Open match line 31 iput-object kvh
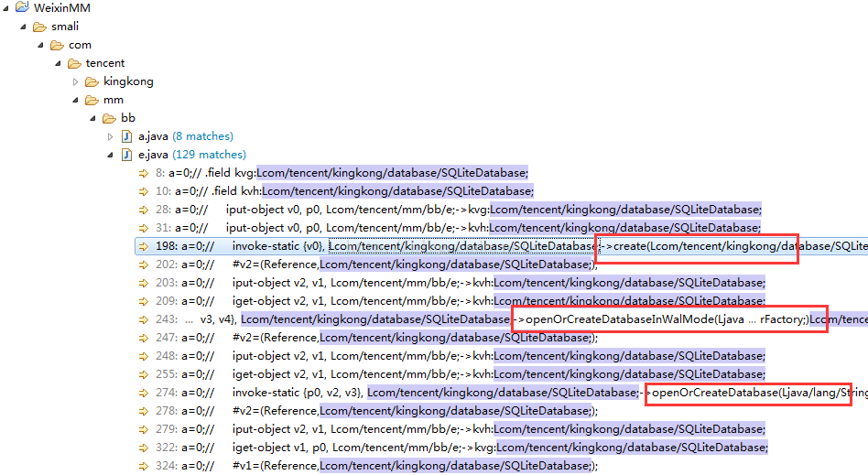The height and width of the screenshot is (475, 868). [458, 228]
